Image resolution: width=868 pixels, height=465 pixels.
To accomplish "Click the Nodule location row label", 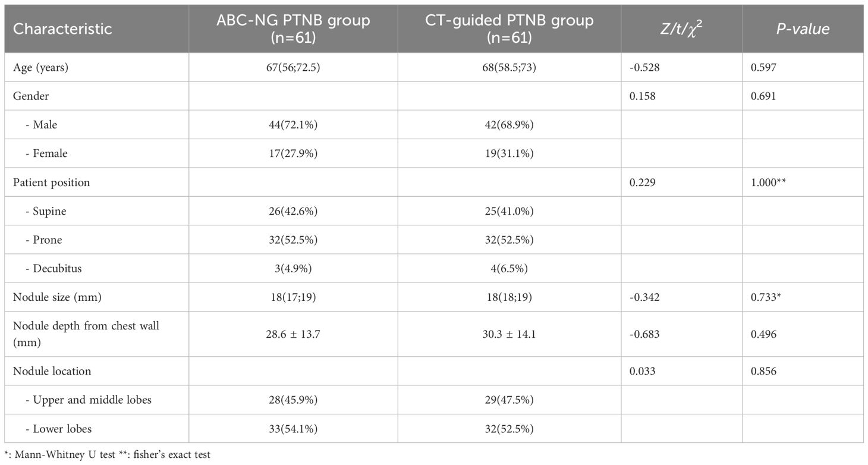I will pyautogui.click(x=52, y=371).
